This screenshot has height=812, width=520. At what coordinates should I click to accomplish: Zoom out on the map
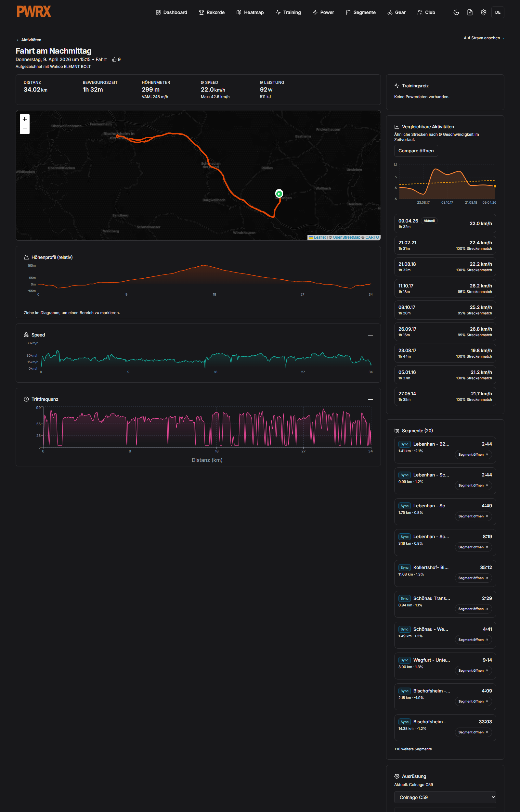point(25,129)
